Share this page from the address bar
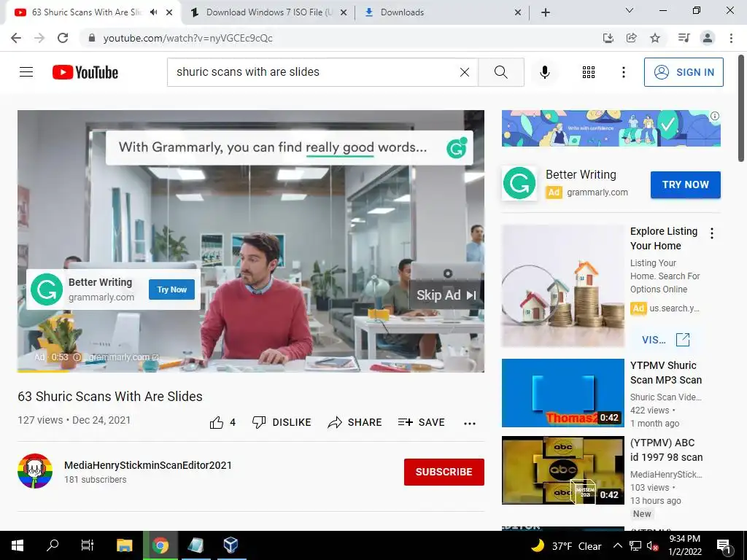Screen dimensions: 747x560 632,38
